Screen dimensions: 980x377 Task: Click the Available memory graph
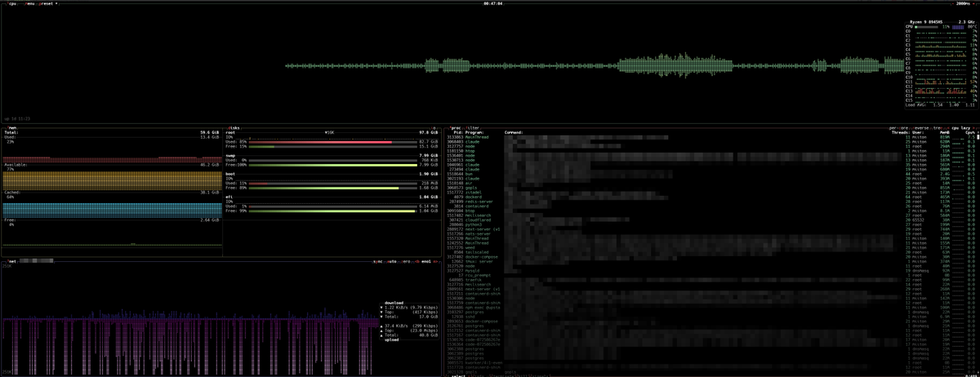click(112, 180)
